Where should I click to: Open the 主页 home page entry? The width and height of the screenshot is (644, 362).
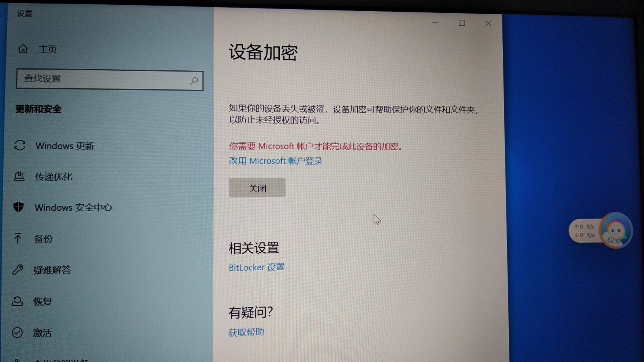[47, 49]
